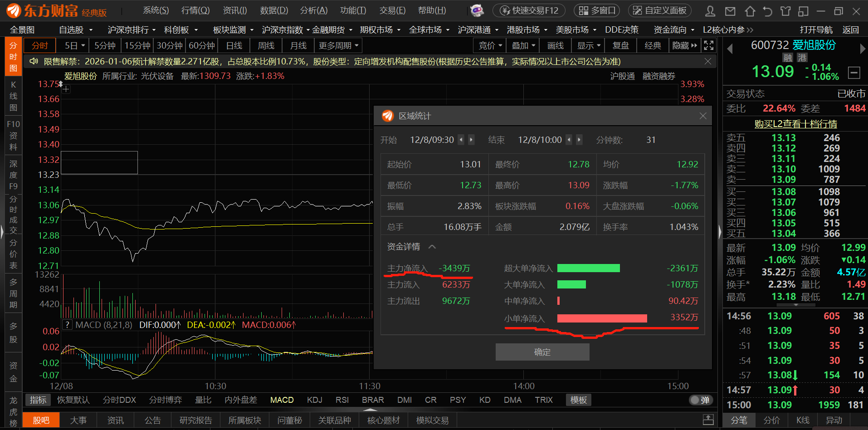Open the 自选股 dropdown menu
Screen dimensions: 868x430
[76, 30]
